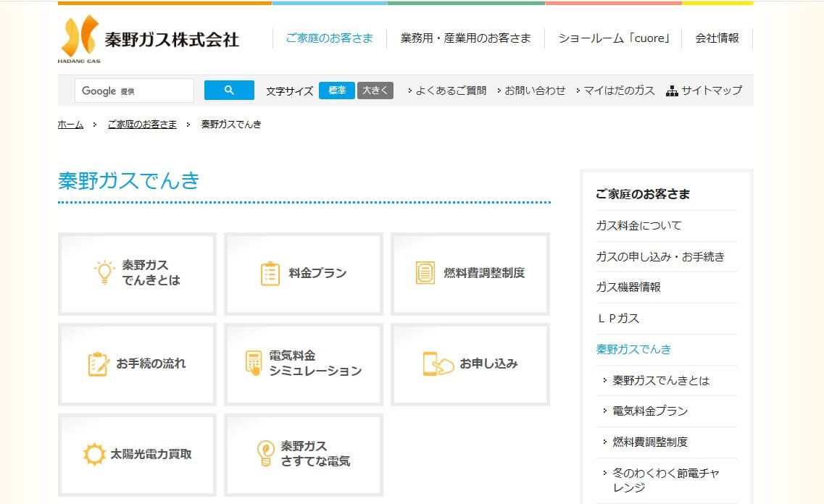The width and height of the screenshot is (824, 504).
Task: Open the 秦野ガスさすてな電気 eco bulb tile
Action: click(x=303, y=454)
